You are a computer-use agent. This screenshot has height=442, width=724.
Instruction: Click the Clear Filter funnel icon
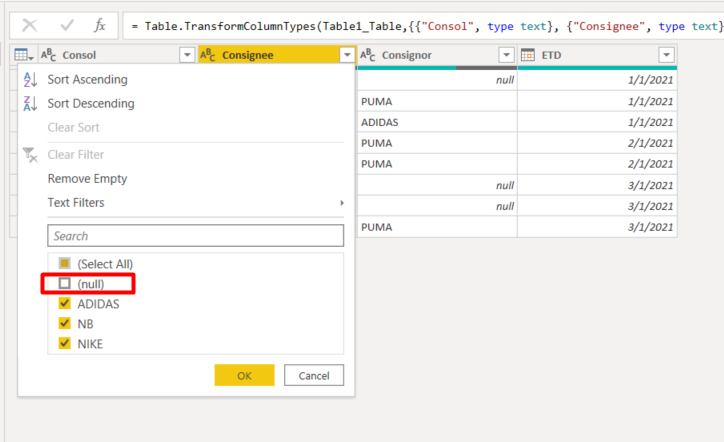tap(30, 155)
